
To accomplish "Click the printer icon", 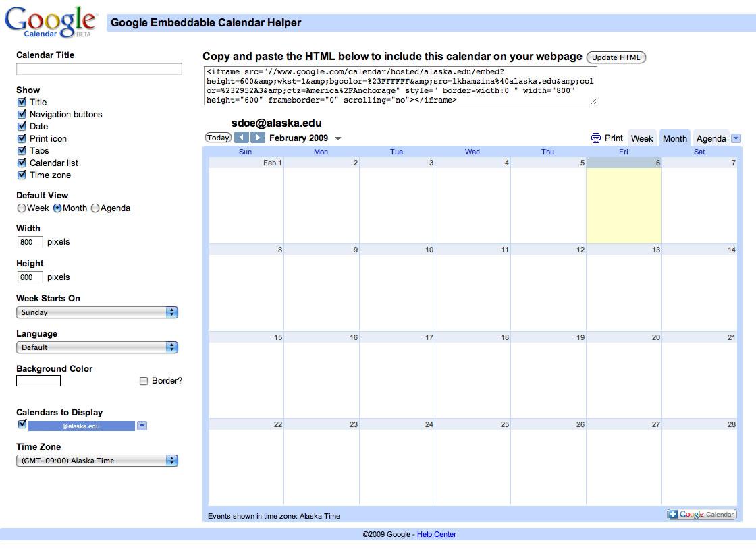I will coord(596,138).
